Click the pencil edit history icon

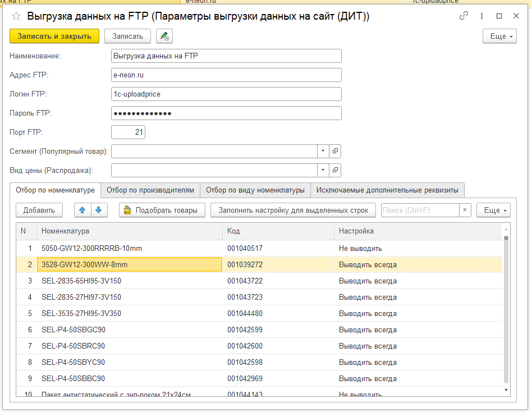(164, 36)
